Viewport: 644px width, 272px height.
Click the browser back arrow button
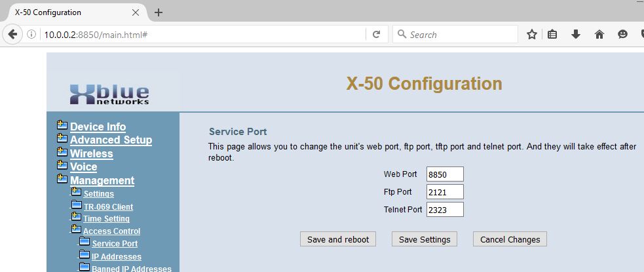(x=12, y=35)
